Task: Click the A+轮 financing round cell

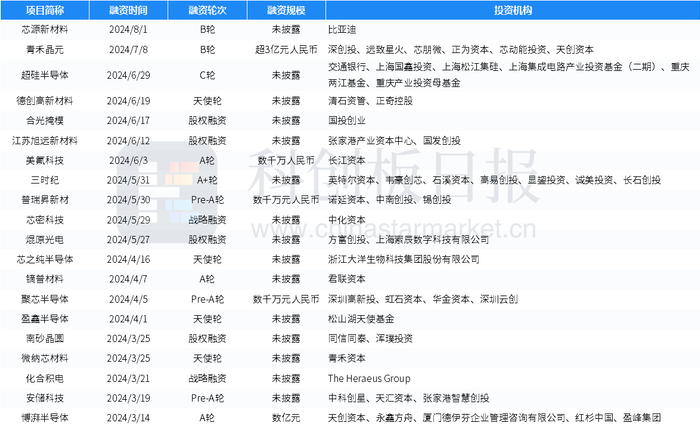Action: click(207, 180)
